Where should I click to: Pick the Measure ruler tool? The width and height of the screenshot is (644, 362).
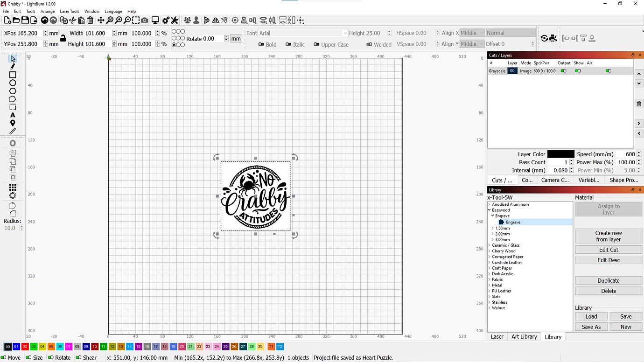13,132
